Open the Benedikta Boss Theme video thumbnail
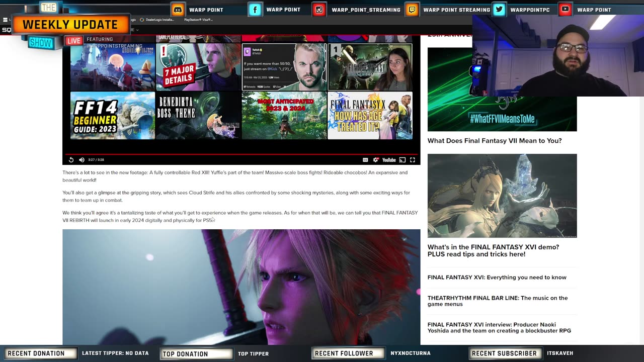 coord(198,116)
